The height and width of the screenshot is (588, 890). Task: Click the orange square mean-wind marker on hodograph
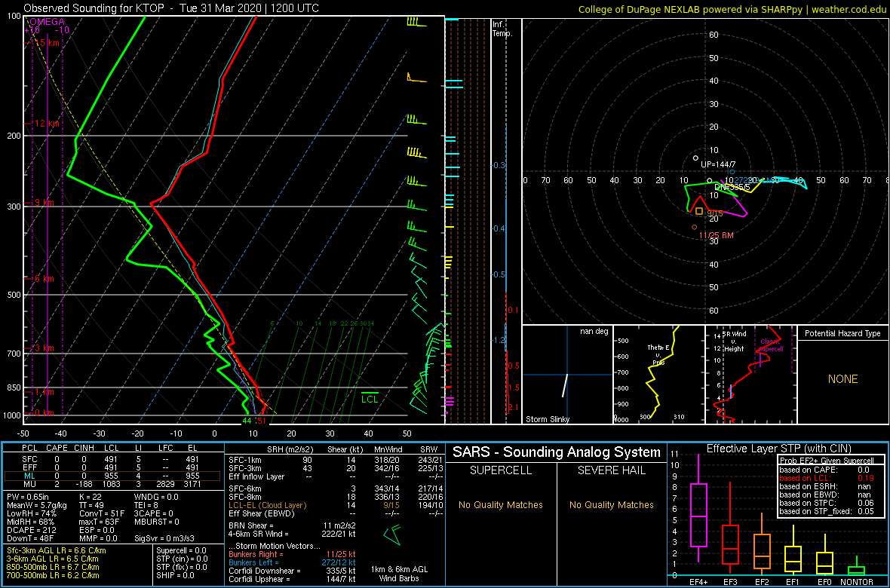(699, 211)
